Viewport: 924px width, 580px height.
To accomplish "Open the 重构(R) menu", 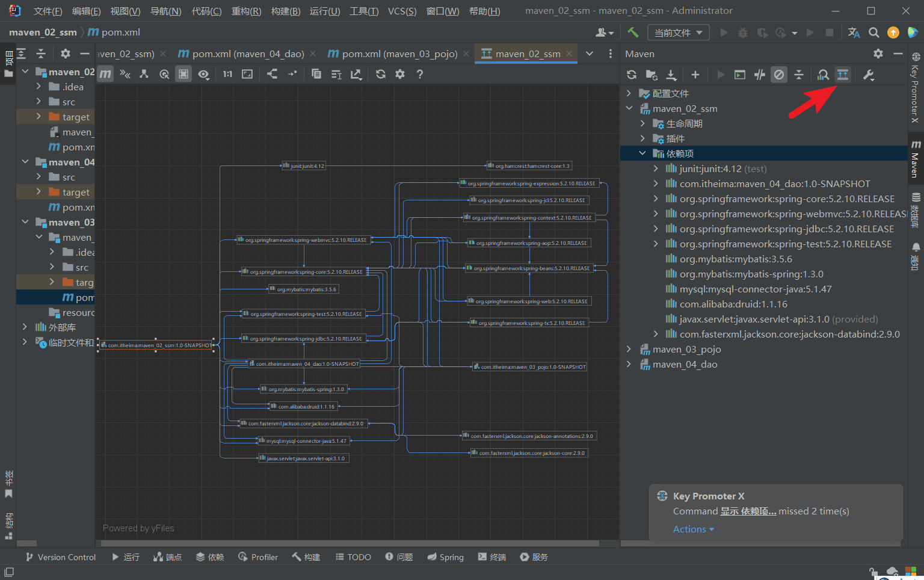I will (246, 10).
